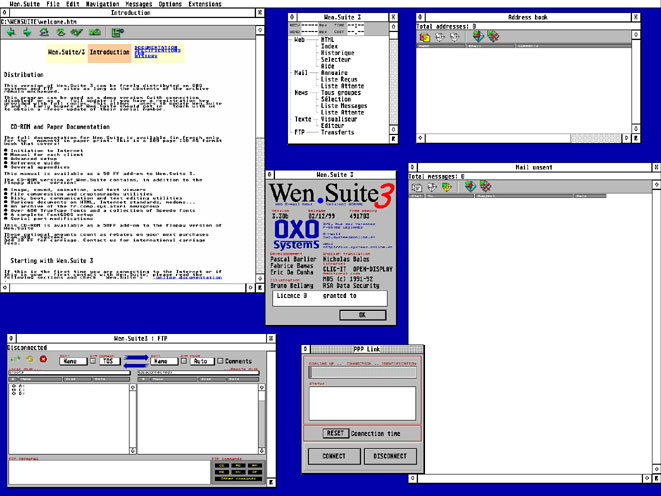This screenshot has width=661, height=496.
Task: Click the Introduction window vertical scrollbar track
Action: 260,154
